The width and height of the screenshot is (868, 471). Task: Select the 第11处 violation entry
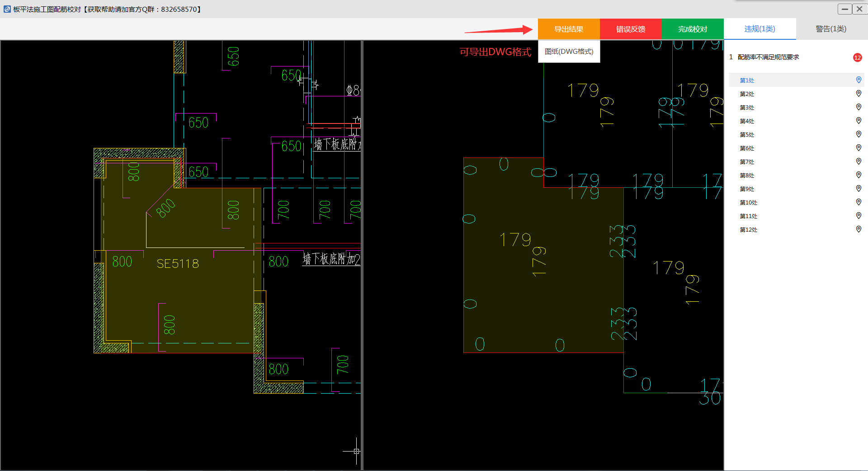[x=748, y=216]
